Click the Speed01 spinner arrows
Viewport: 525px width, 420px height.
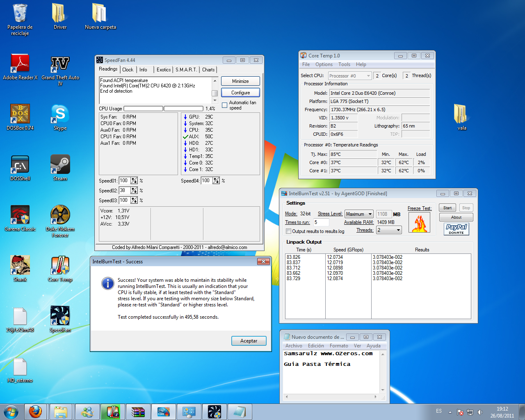tap(134, 180)
